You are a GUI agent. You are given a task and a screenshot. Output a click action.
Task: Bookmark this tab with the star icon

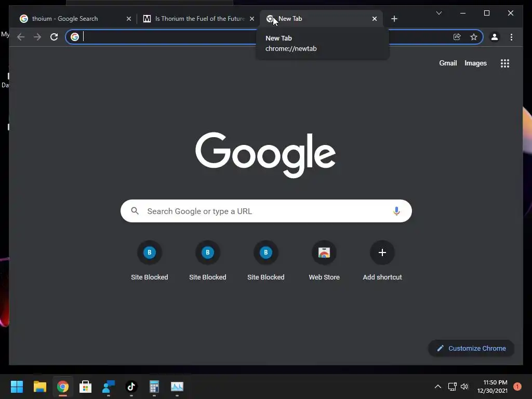pos(474,37)
